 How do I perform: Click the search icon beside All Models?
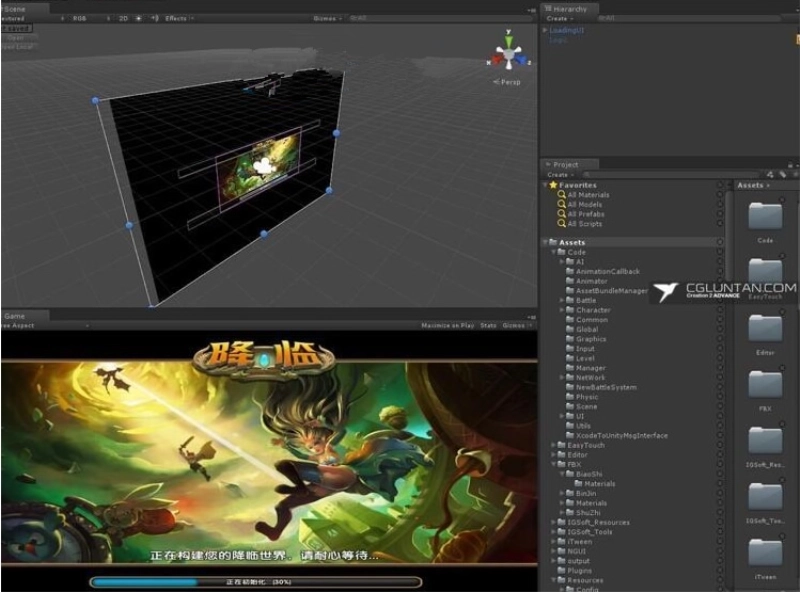coord(562,204)
